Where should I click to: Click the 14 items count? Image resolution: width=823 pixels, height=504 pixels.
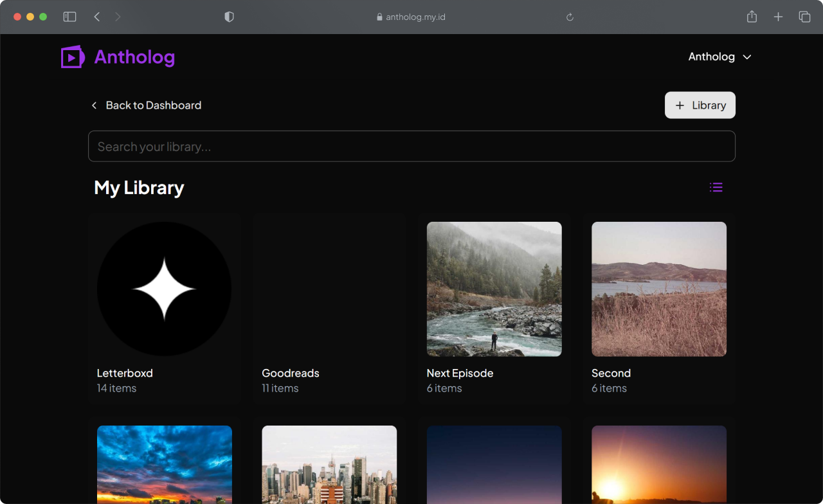coord(117,388)
